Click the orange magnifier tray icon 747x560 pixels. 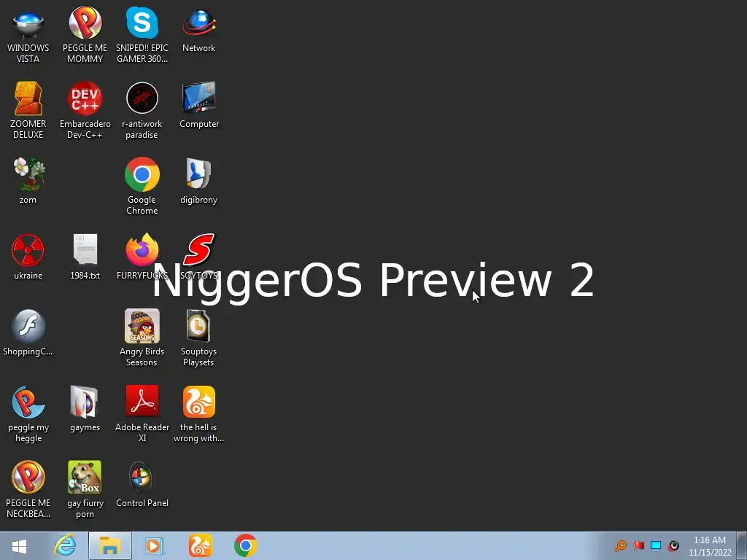(621, 545)
